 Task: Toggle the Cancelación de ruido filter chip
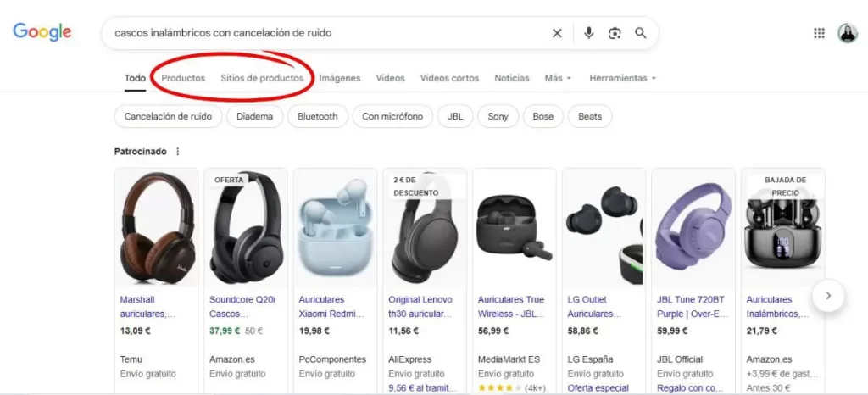click(168, 116)
